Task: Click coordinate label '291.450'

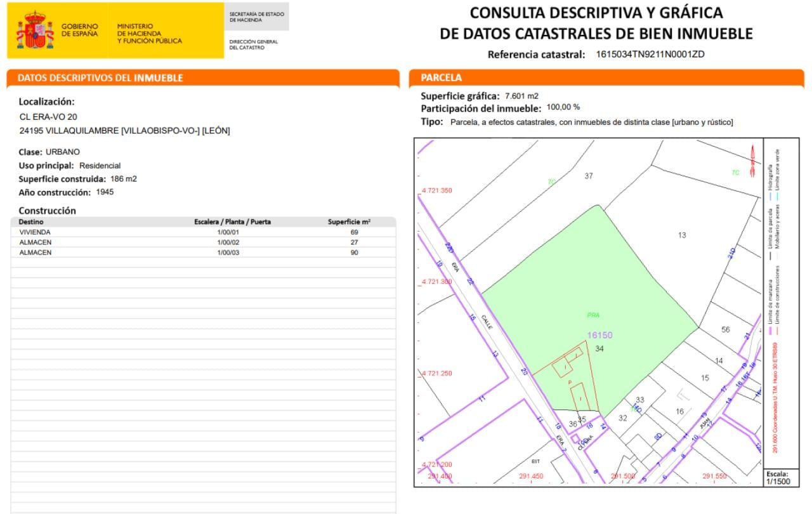Action: (x=531, y=476)
